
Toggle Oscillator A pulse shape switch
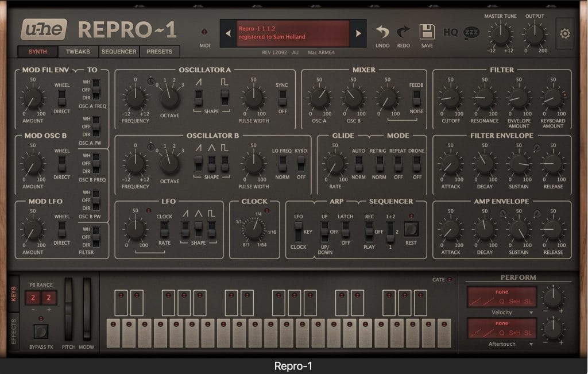(225, 97)
